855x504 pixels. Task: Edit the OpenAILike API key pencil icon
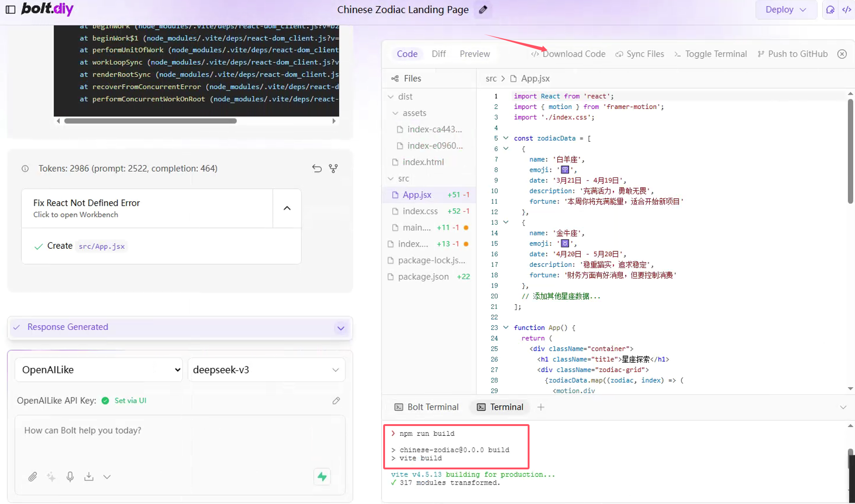tap(336, 401)
